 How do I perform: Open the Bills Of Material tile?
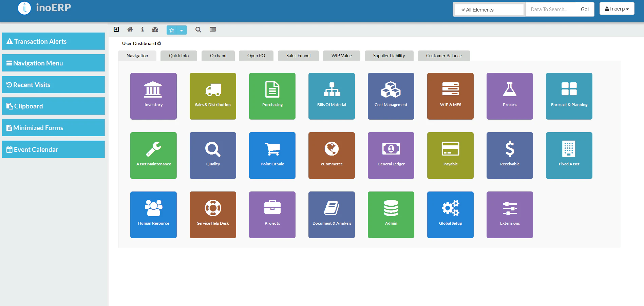tap(332, 96)
